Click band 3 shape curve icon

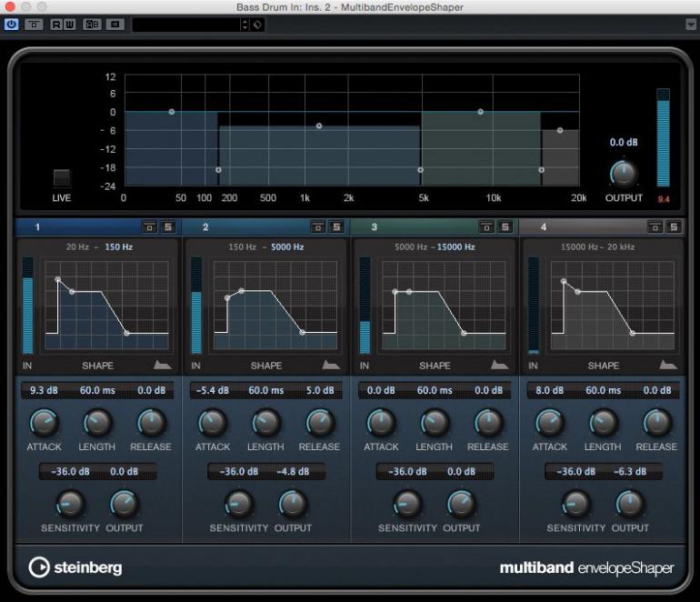coord(500,365)
